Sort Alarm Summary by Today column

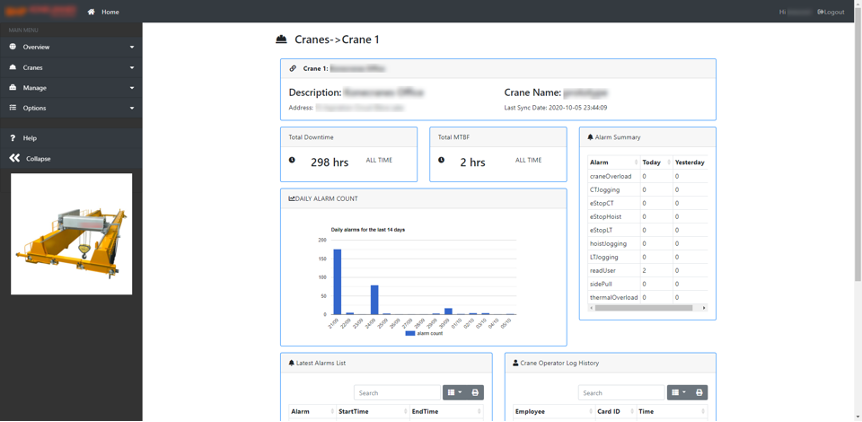[x=651, y=162]
